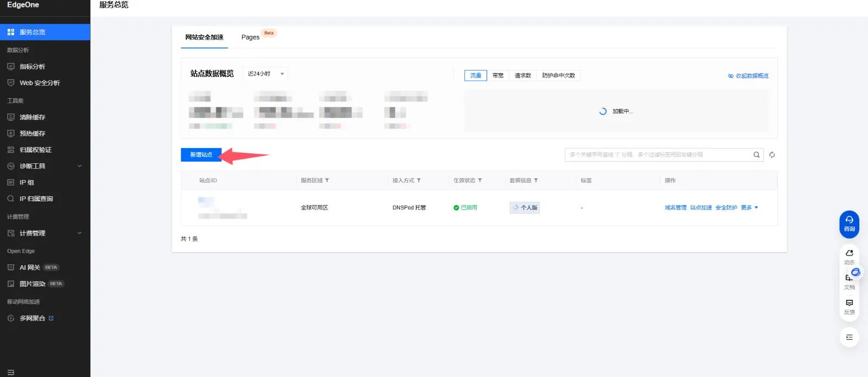The width and height of the screenshot is (868, 377).
Task: Click the EdgeOne logo title
Action: pos(23,5)
